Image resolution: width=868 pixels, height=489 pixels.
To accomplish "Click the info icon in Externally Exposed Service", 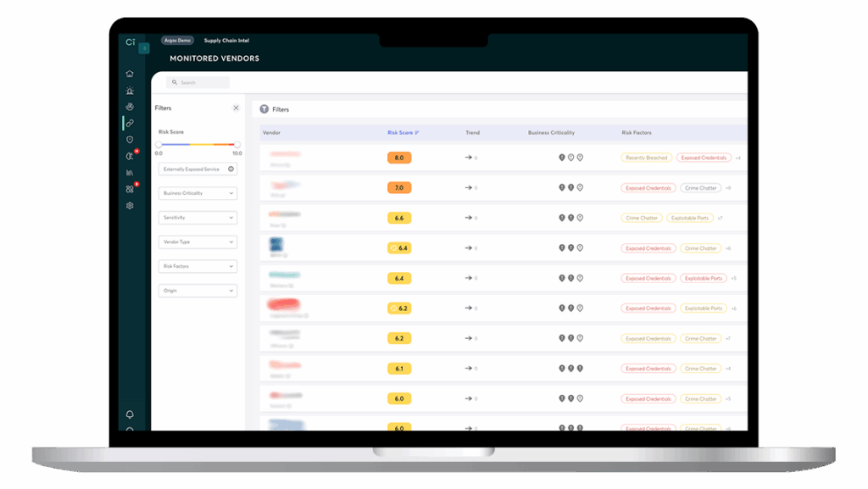I will coord(231,169).
